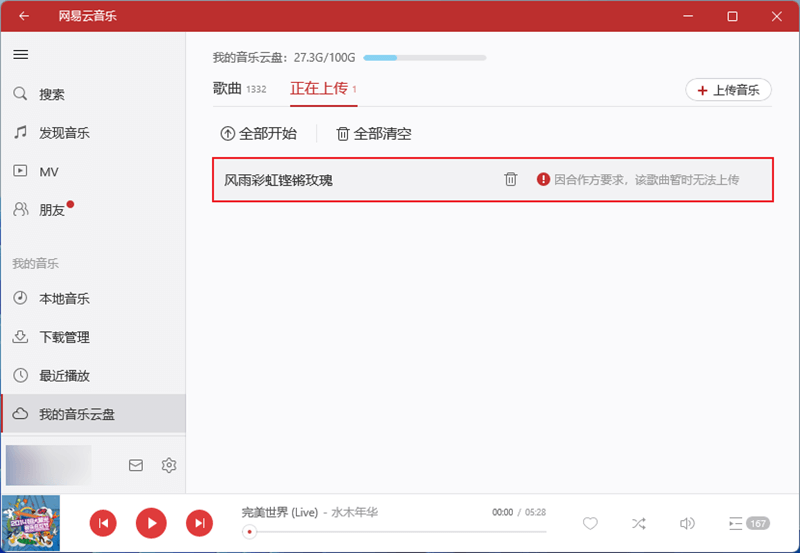Viewport: 800px width, 553px height.
Task: Switch to the 歌曲 tab
Action: 239,89
